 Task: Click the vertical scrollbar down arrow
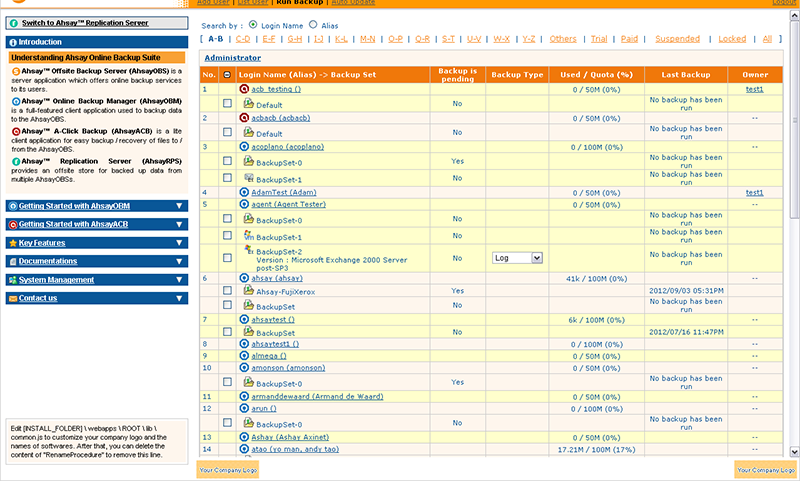tap(794, 451)
